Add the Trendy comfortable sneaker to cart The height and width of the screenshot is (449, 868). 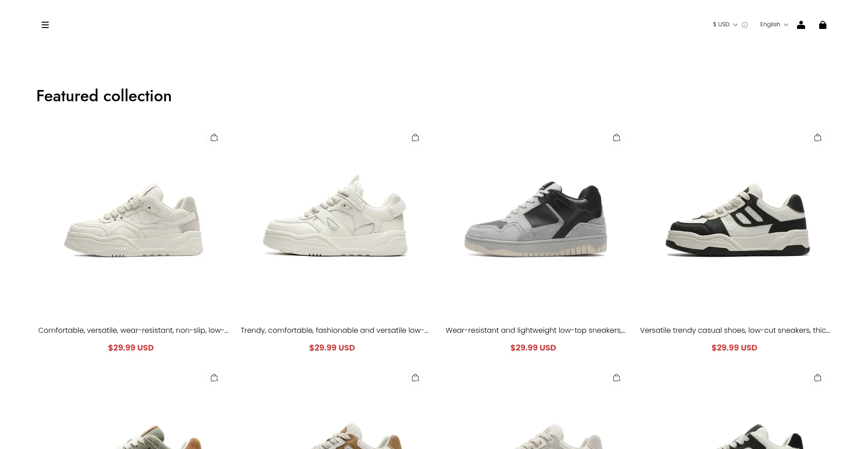(415, 137)
